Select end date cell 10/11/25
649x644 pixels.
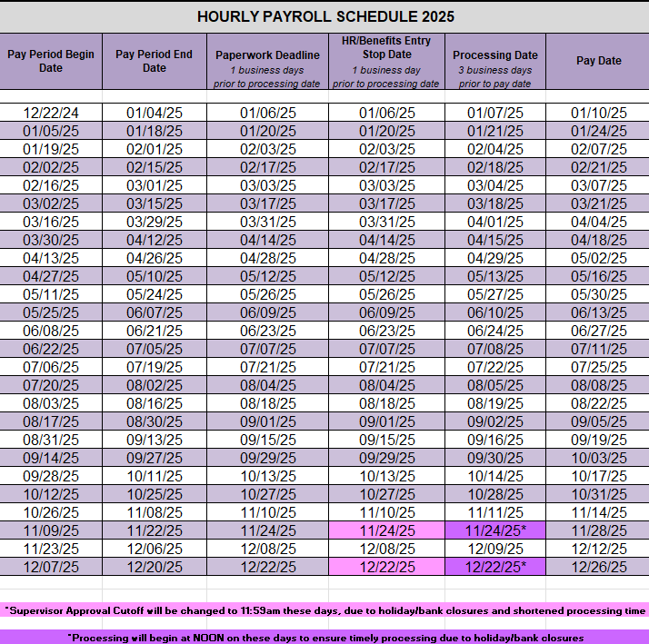pos(155,476)
